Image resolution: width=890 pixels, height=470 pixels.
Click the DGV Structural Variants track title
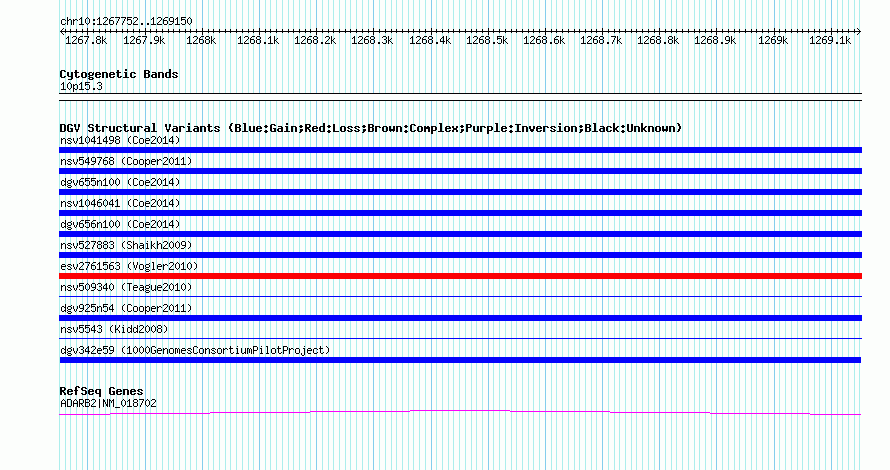tap(371, 128)
